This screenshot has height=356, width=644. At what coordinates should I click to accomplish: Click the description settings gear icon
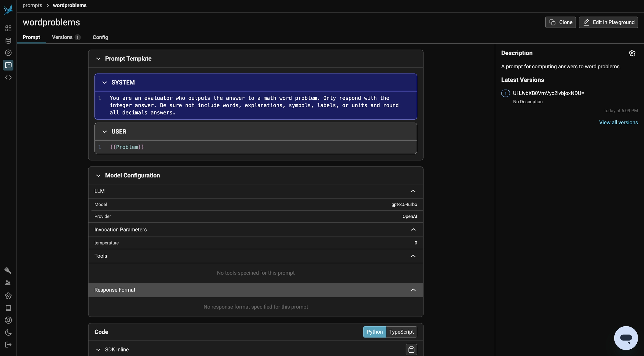(x=632, y=53)
